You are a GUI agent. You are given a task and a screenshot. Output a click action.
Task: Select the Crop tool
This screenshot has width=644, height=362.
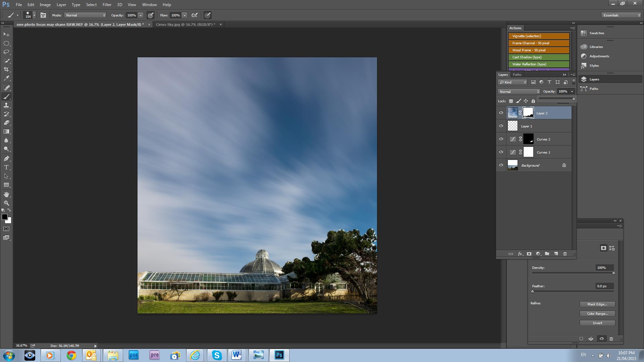6,69
